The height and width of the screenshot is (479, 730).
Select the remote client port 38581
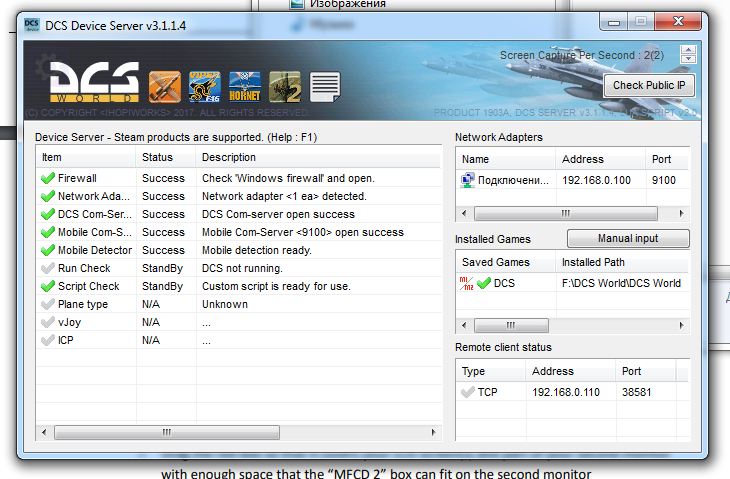point(636,392)
